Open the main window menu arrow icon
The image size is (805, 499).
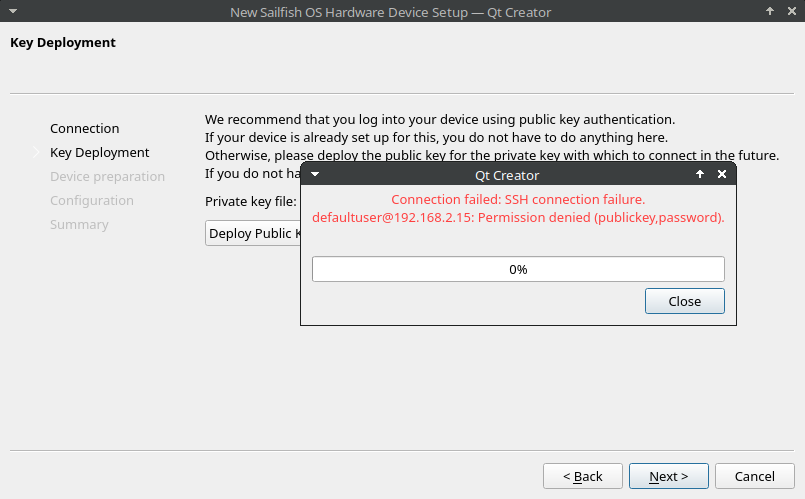point(12,12)
